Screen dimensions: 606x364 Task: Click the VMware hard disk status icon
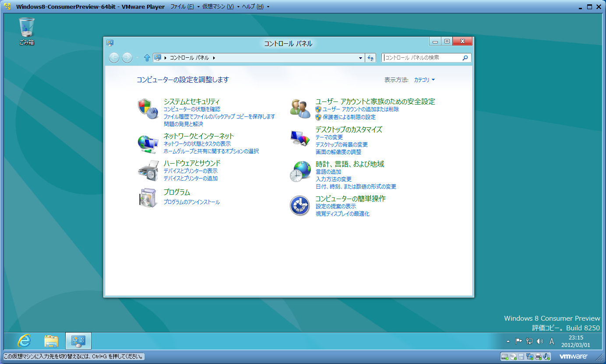coord(504,356)
